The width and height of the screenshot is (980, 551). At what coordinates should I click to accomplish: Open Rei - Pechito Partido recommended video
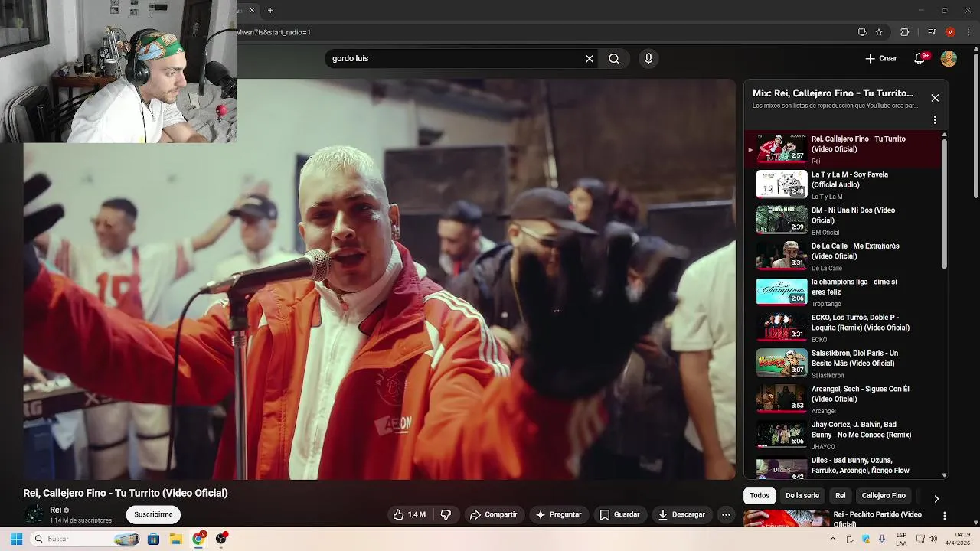click(x=877, y=519)
